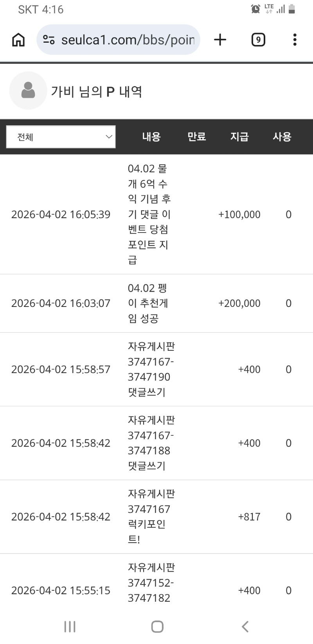Tap the +200,000 point amount

click(239, 303)
